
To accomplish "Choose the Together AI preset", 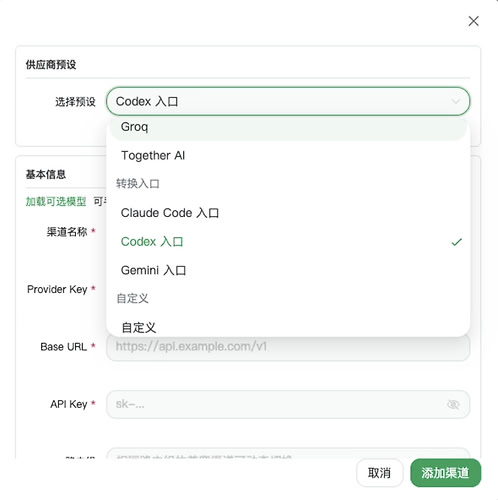I will click(x=288, y=156).
